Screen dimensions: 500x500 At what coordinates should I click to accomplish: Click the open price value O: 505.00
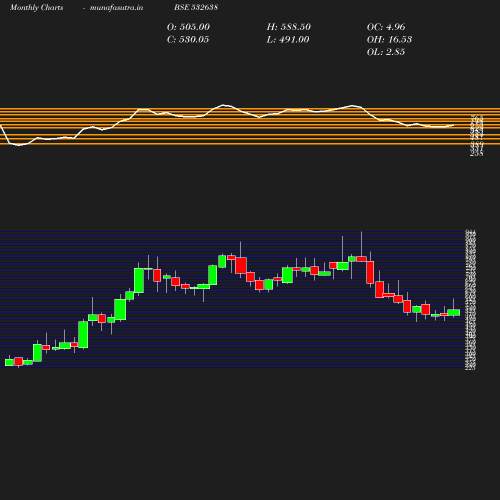(x=188, y=27)
